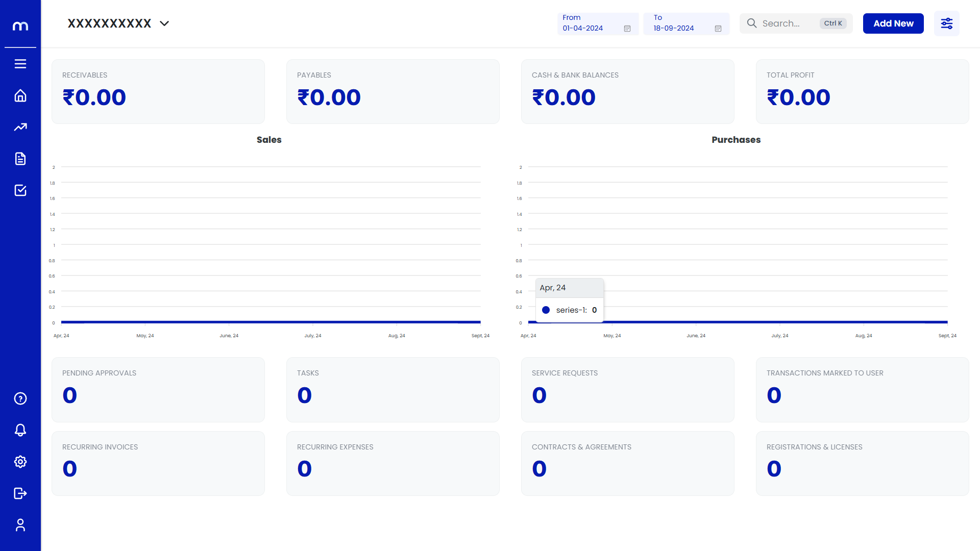This screenshot has height=551, width=980.
Task: Open the settings gear icon
Action: point(20,462)
